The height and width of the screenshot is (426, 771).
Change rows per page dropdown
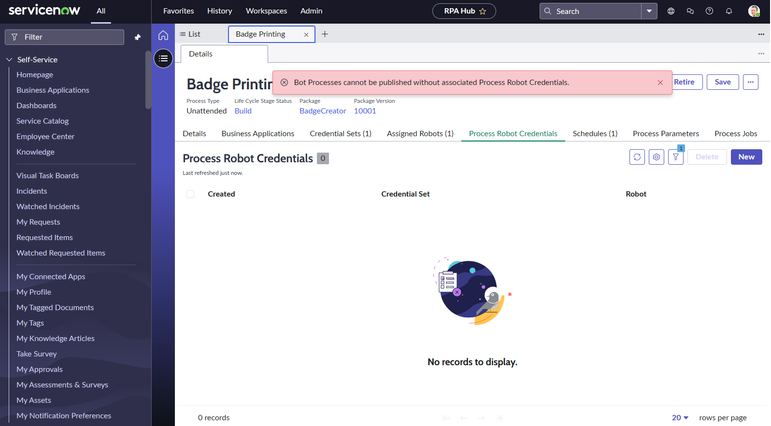click(x=680, y=417)
